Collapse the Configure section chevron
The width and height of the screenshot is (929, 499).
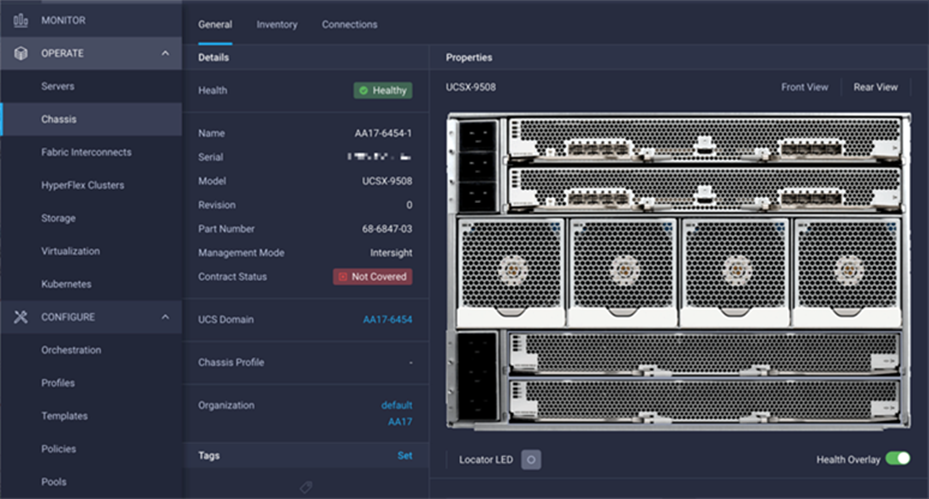click(x=165, y=317)
